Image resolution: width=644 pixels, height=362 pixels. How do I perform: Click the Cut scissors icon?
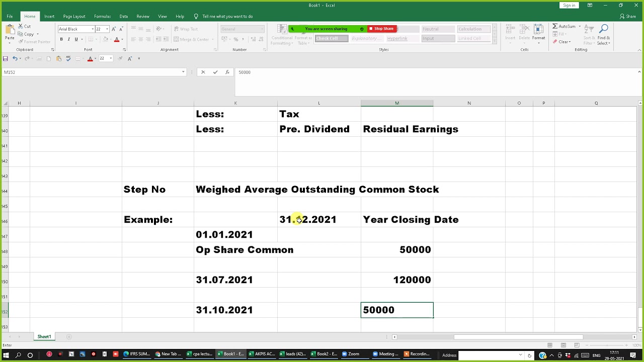tap(21, 26)
